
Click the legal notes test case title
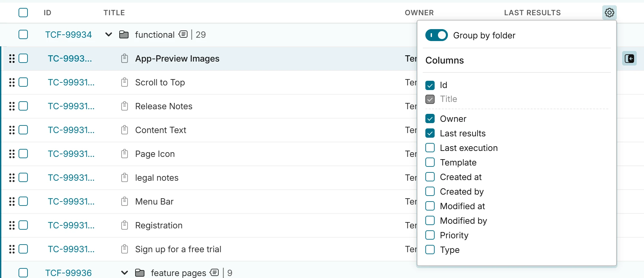(157, 178)
